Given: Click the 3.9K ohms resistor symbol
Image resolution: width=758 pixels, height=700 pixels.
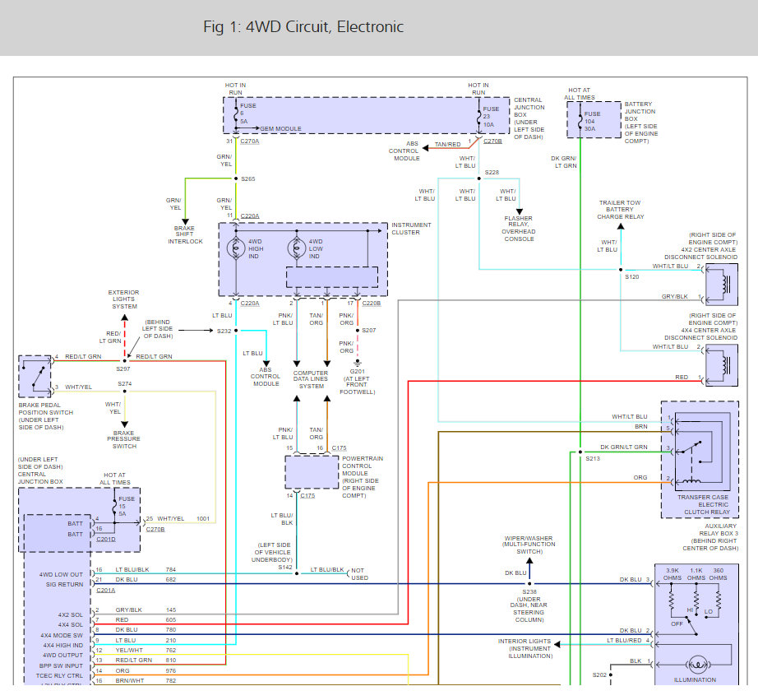Looking at the screenshot, I should coord(671,600).
